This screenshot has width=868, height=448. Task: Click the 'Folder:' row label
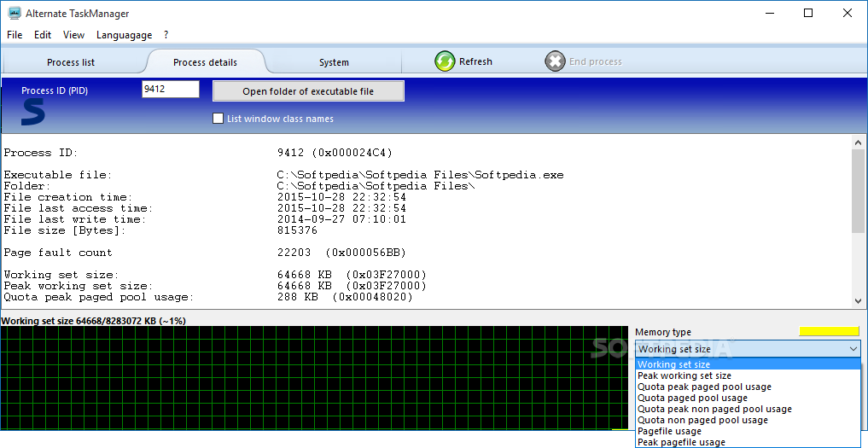click(x=27, y=186)
